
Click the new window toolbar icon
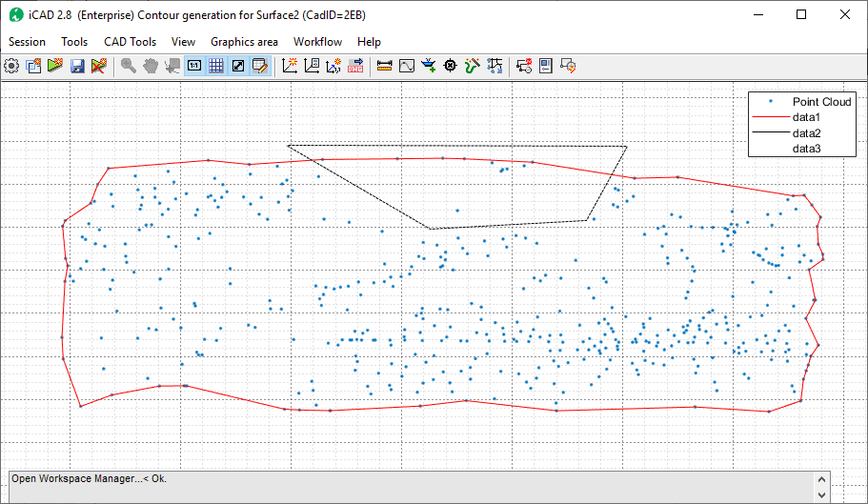coord(33,66)
